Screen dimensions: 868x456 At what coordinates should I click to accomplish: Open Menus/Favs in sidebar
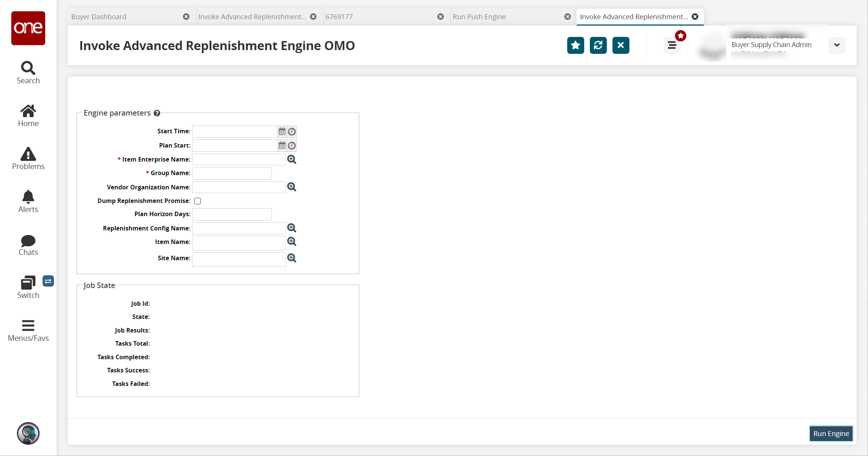[28, 326]
